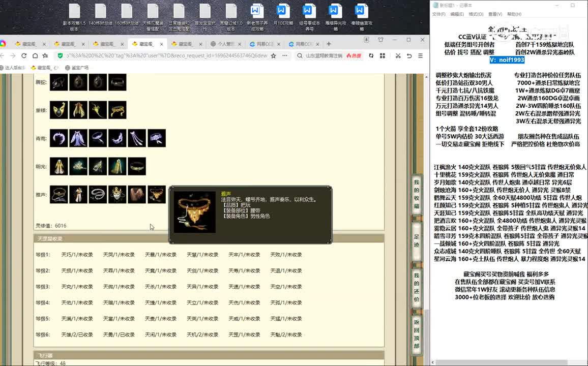The height and width of the screenshot is (366, 588).
Task: Open the 组号零成本养号 Word document
Action: (309, 17)
